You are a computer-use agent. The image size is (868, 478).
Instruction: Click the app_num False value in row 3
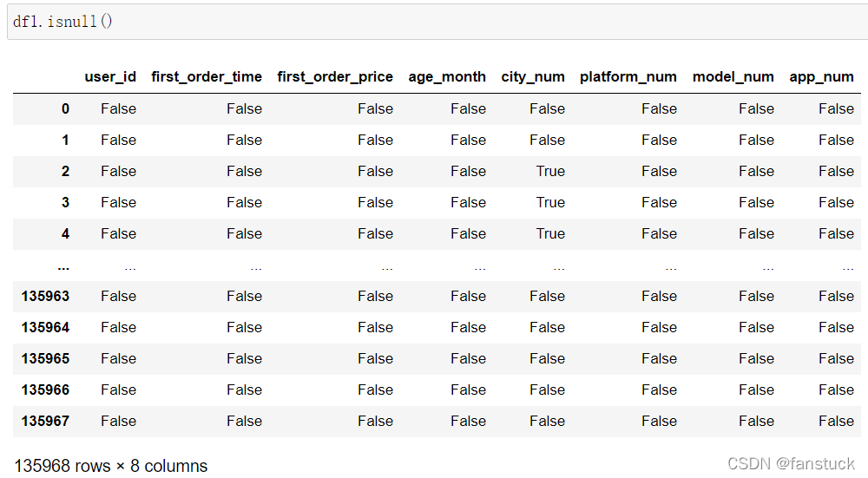pyautogui.click(x=837, y=202)
